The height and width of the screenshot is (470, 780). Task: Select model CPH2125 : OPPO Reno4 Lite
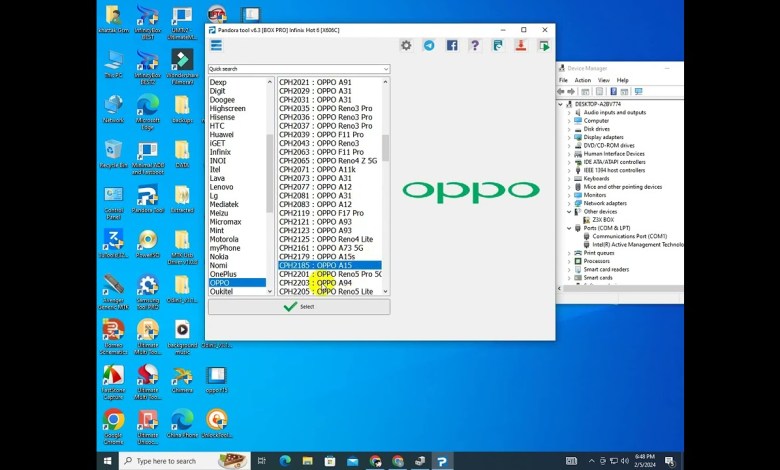(326, 239)
